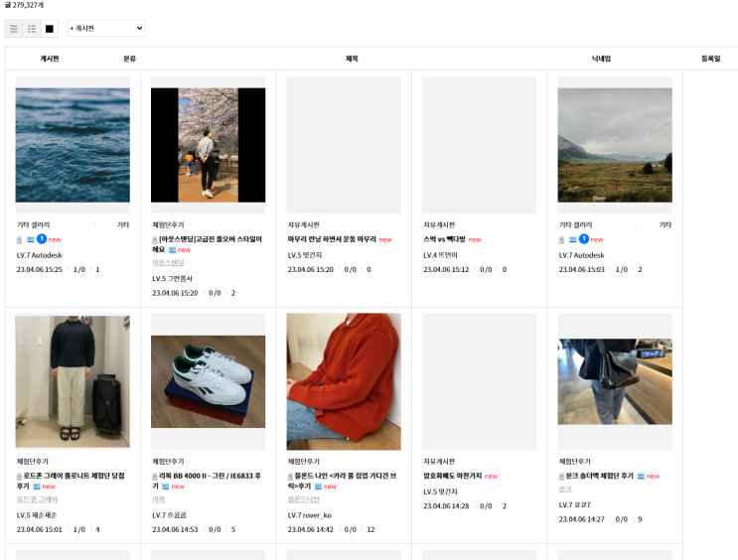Screen dimensions: 738x560
Task: Click mobile icon before 리복 BB 4000 II title
Action: pos(155,477)
